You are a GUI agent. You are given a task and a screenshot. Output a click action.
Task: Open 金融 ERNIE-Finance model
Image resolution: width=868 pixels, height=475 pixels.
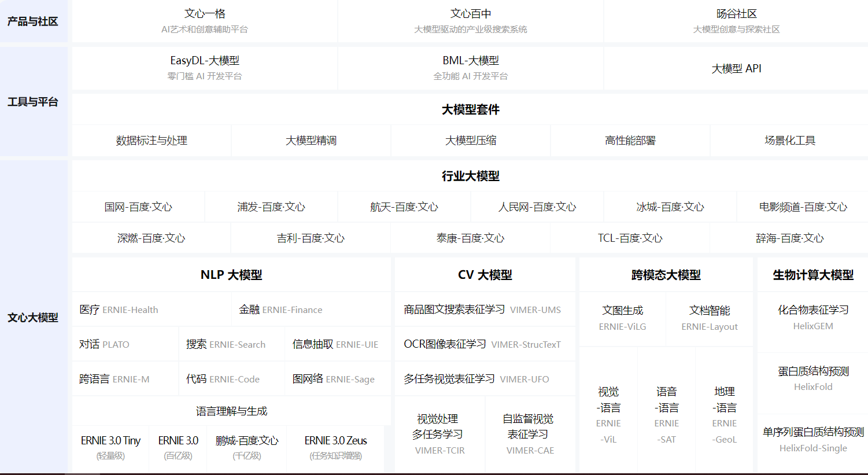311,310
